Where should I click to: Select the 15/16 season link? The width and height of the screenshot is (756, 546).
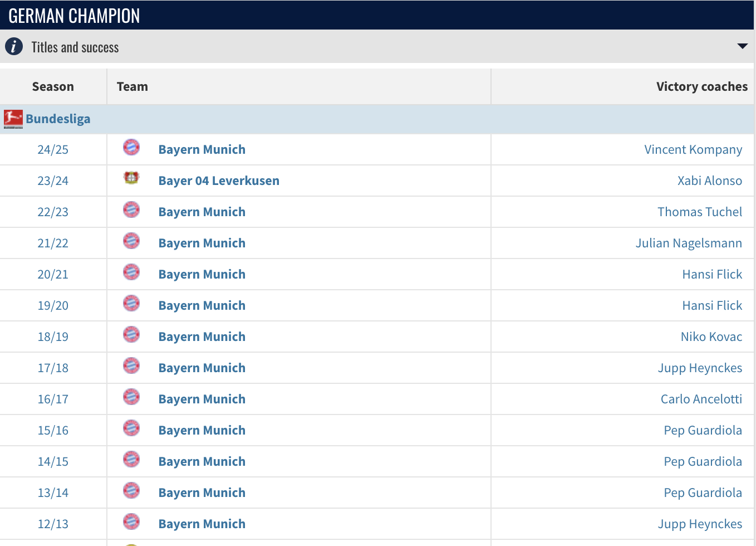click(x=53, y=430)
